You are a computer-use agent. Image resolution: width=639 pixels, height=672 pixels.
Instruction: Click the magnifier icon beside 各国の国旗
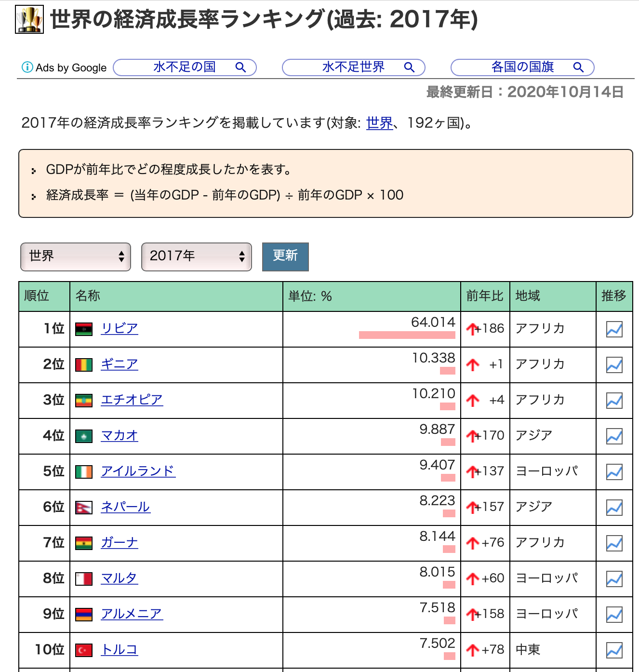point(578,67)
